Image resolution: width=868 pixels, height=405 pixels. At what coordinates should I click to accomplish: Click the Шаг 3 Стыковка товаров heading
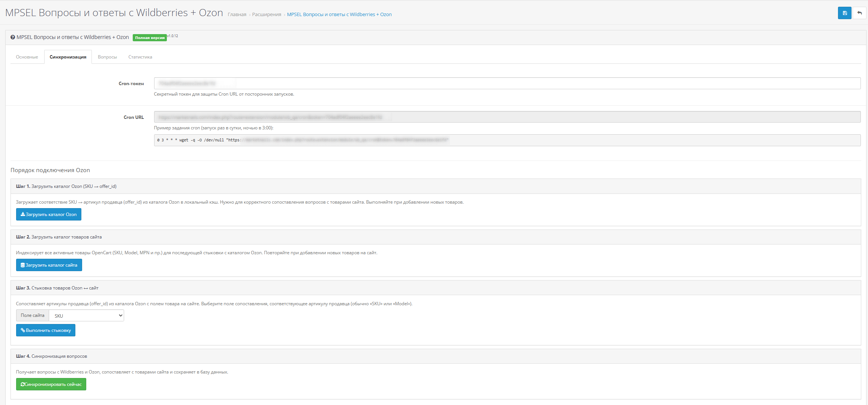(57, 288)
